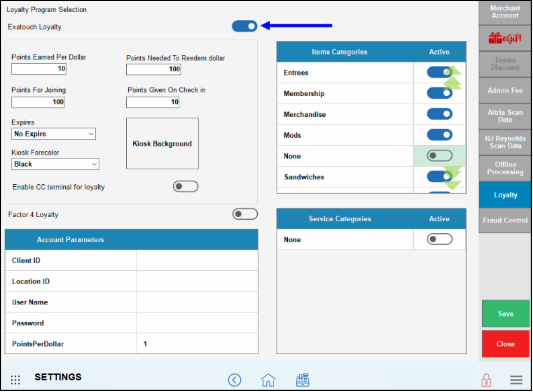Viewport: 533px width, 392px height.
Task: Open the Fraud Control tab
Action: point(505,220)
